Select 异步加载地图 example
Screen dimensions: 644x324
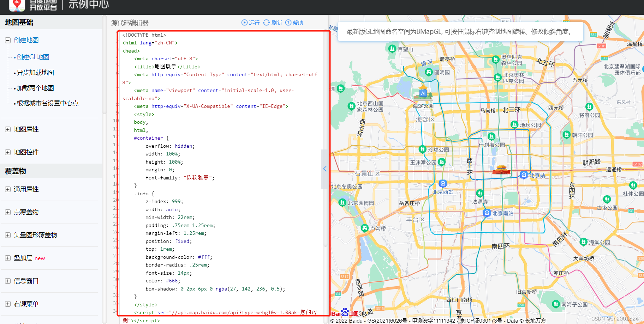(35, 73)
